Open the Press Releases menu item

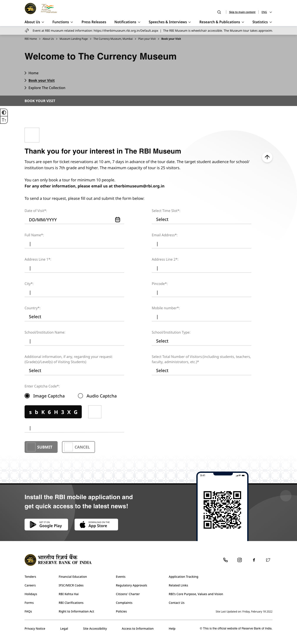(x=94, y=22)
